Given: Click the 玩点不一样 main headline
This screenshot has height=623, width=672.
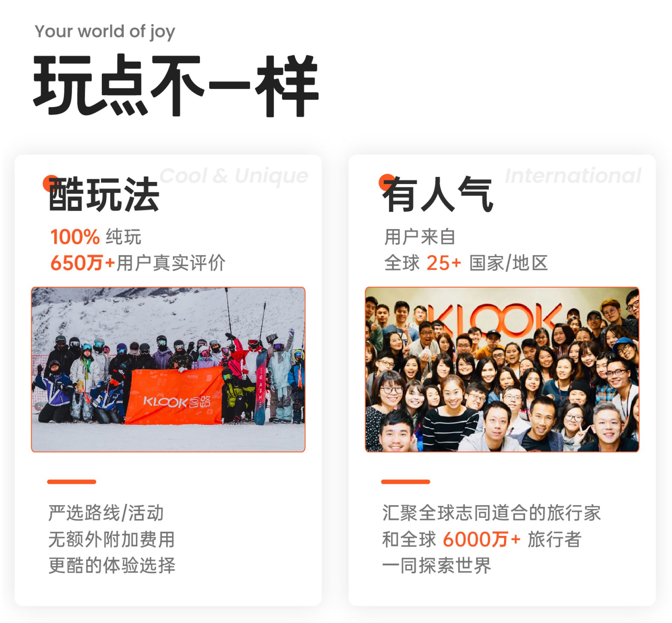Looking at the screenshot, I should tap(176, 85).
